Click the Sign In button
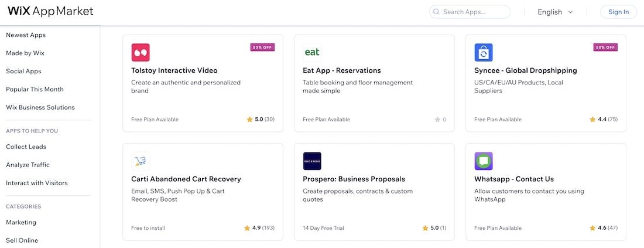 point(619,12)
